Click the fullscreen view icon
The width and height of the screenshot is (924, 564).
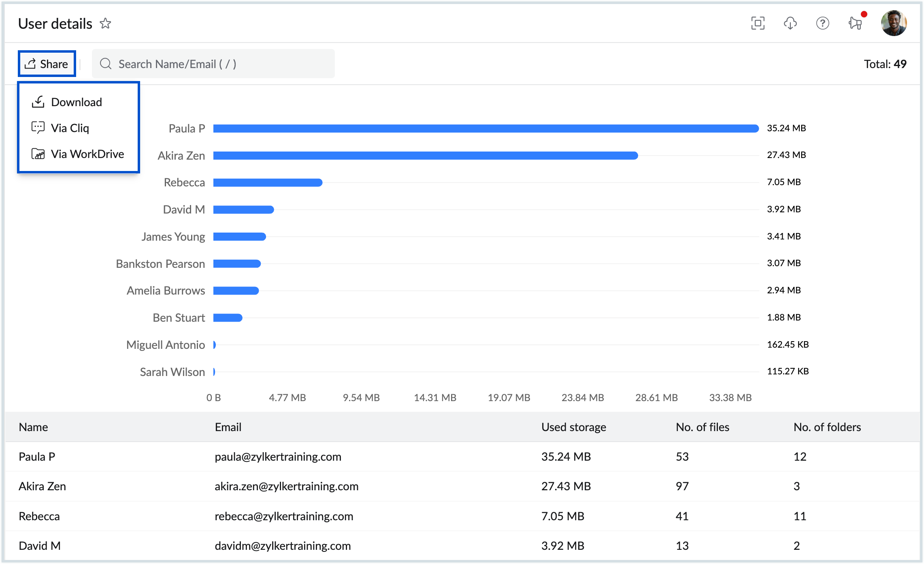tap(758, 23)
